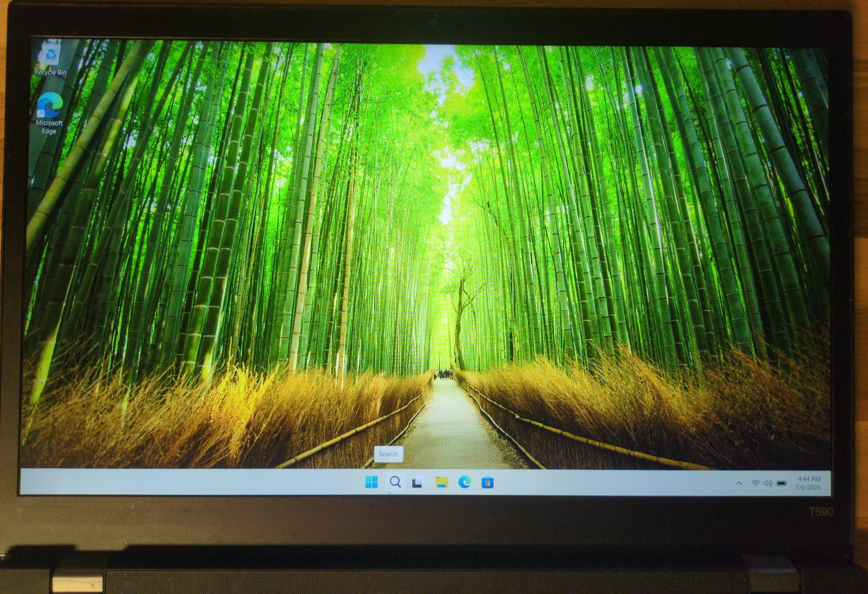
Task: Expand the hidden system tray icons chevron
Action: point(739,483)
